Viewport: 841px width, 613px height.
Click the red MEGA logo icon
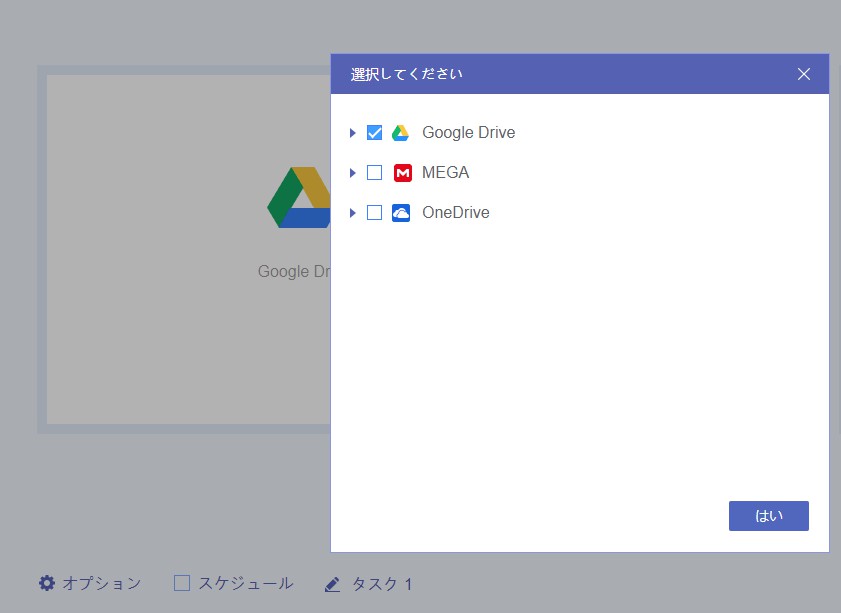402,173
